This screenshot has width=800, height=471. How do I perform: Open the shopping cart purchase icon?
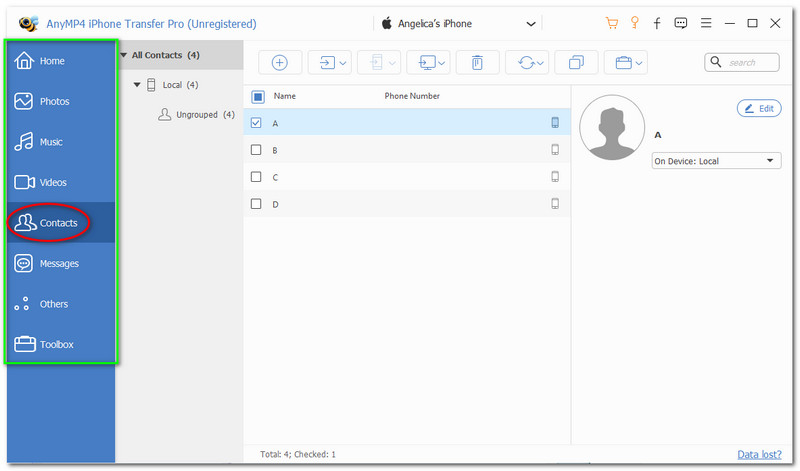point(612,23)
